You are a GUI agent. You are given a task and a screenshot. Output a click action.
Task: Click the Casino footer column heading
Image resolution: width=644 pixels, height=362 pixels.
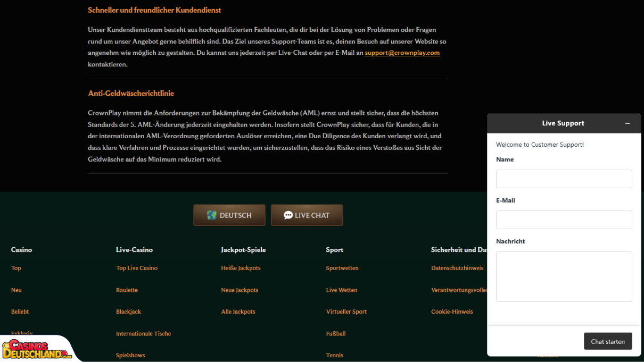tap(21, 249)
